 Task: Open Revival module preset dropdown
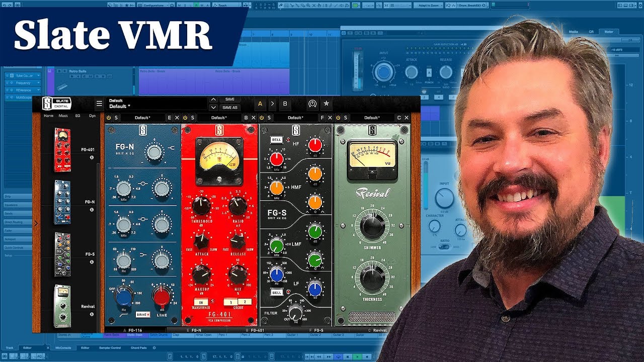coord(372,118)
